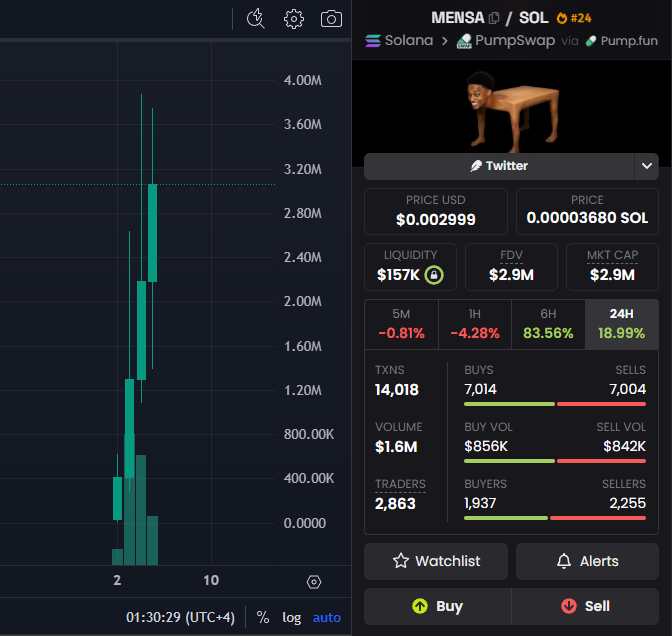Copy the MENSA token address icon
The width and height of the screenshot is (672, 636).
[x=494, y=18]
